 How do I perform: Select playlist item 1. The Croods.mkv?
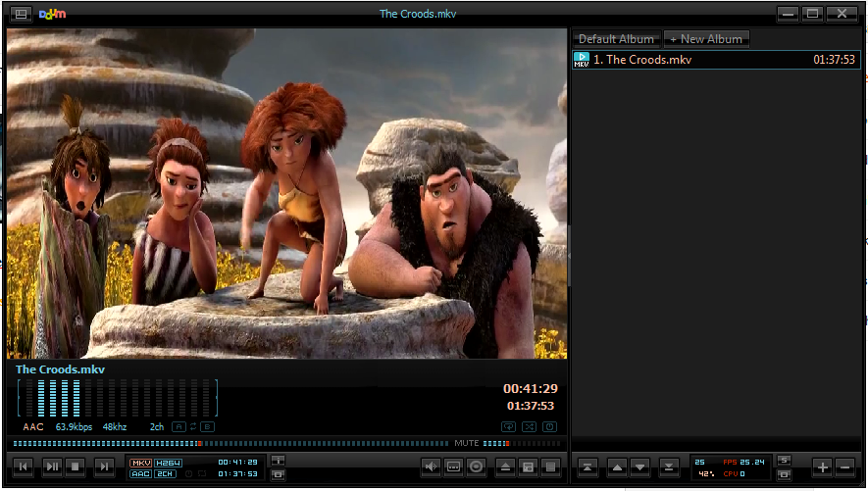click(x=716, y=60)
